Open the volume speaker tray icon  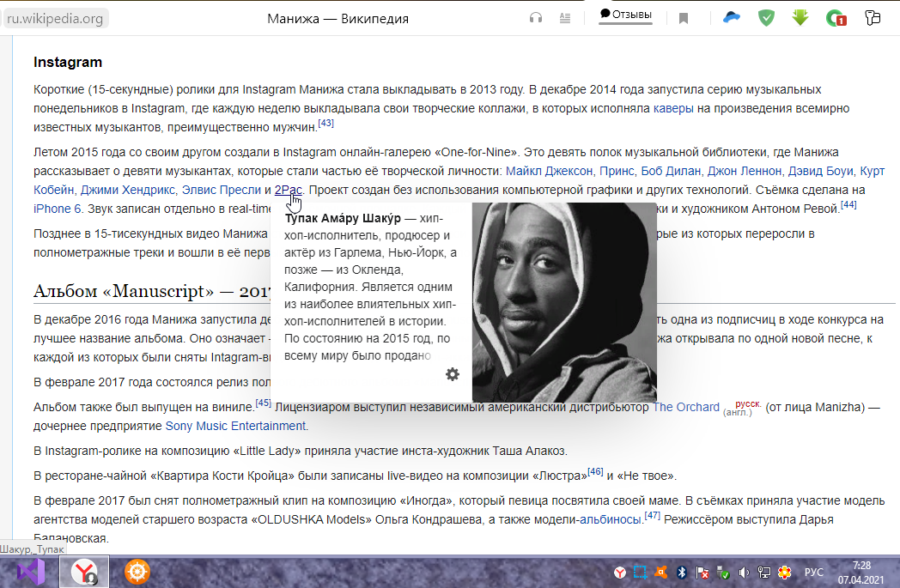(744, 573)
